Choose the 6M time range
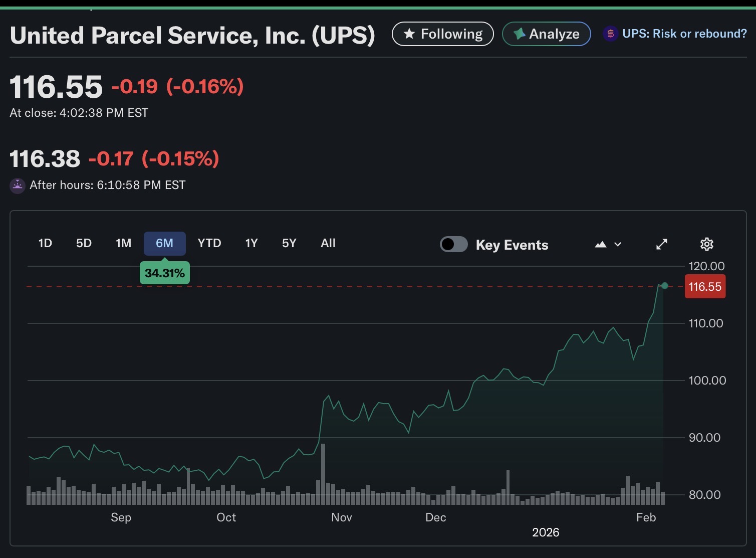756x558 pixels. (164, 243)
